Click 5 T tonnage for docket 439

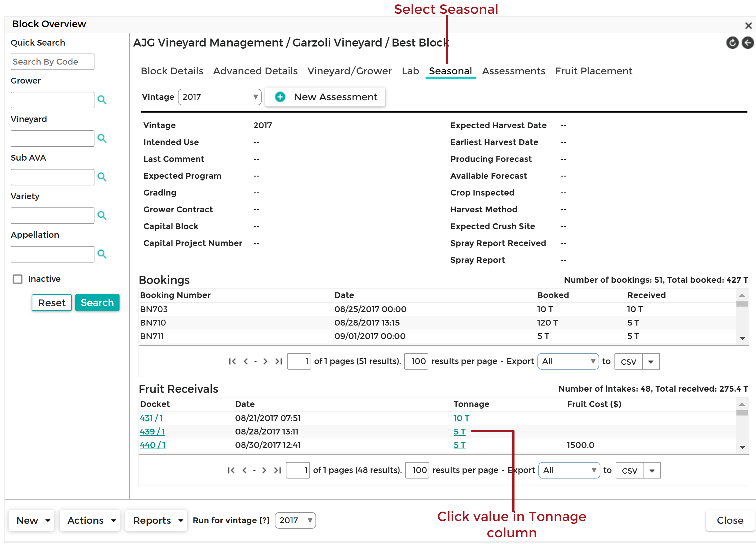(459, 431)
